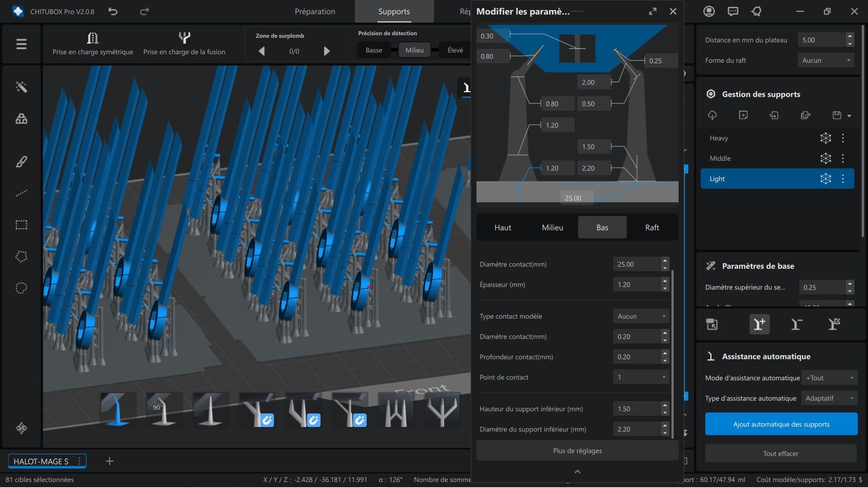Open the Type contact modèle dropdown
Viewport: 868px width, 488px height.
click(x=641, y=316)
